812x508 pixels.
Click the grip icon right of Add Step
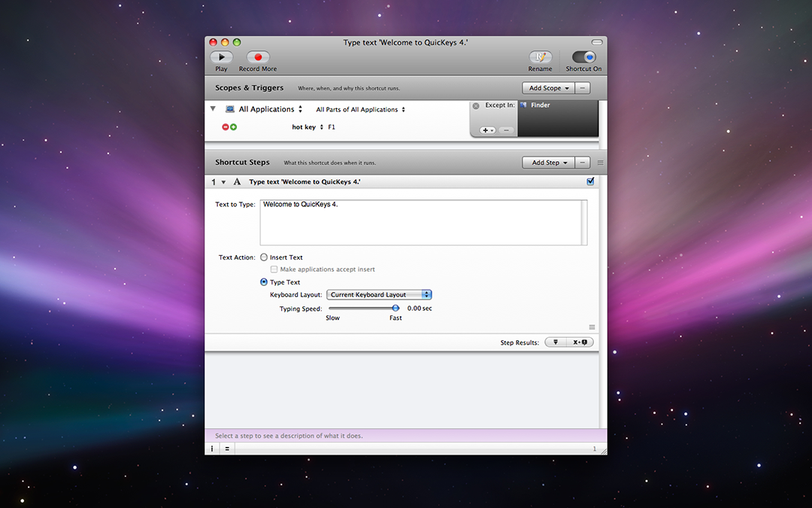coord(600,163)
